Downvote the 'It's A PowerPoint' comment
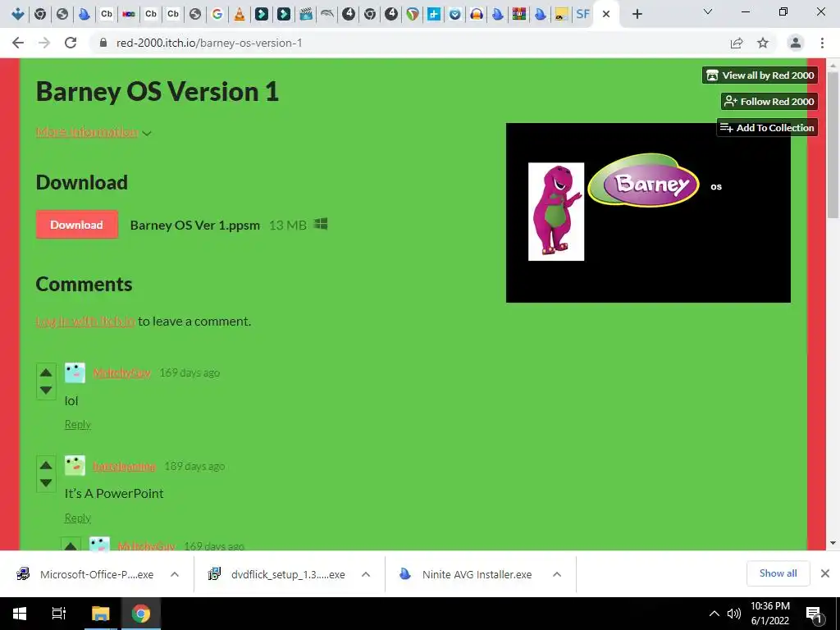The width and height of the screenshot is (840, 630). (x=46, y=482)
